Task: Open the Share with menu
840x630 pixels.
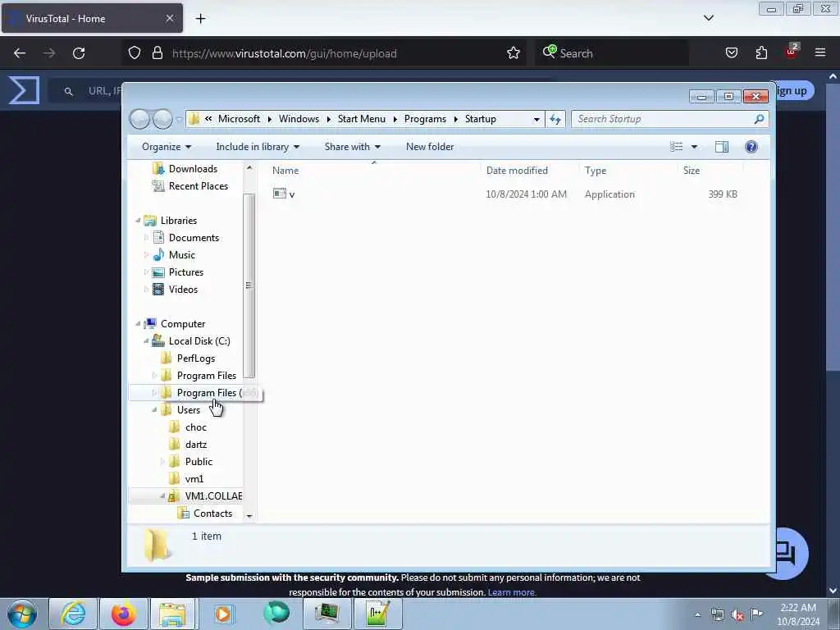Action: pos(353,147)
